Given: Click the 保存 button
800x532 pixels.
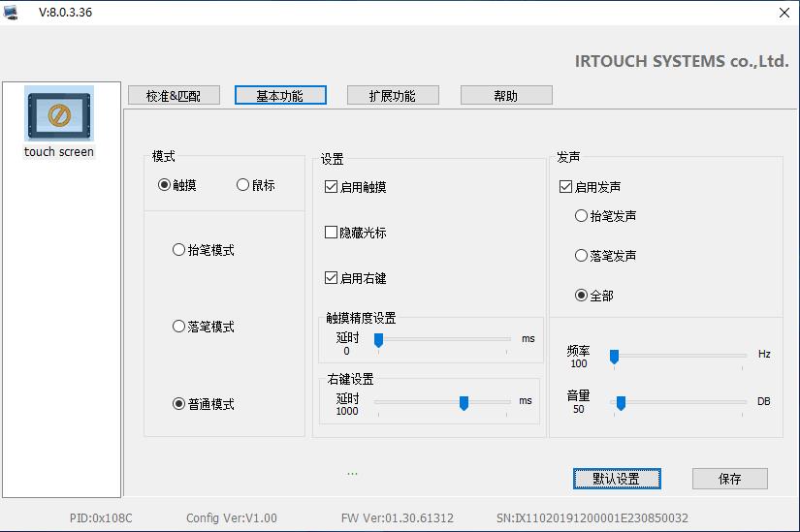Looking at the screenshot, I should 729,479.
